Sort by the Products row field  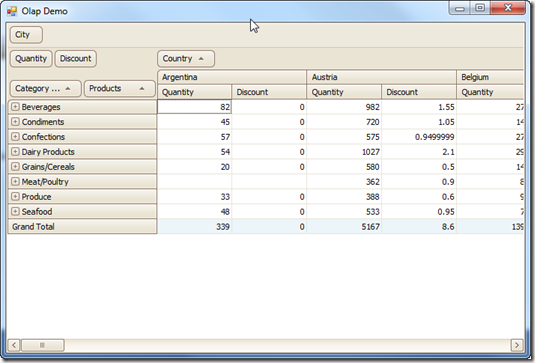[119, 89]
